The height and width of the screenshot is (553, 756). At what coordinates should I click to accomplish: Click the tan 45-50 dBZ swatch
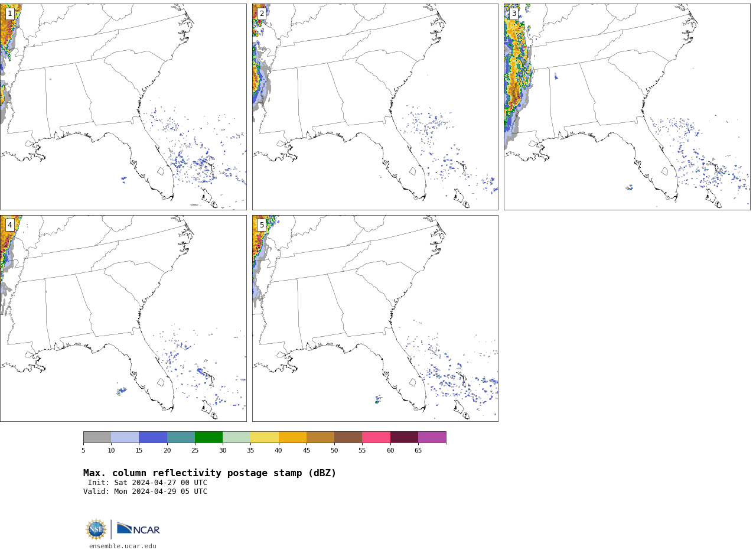click(x=320, y=437)
